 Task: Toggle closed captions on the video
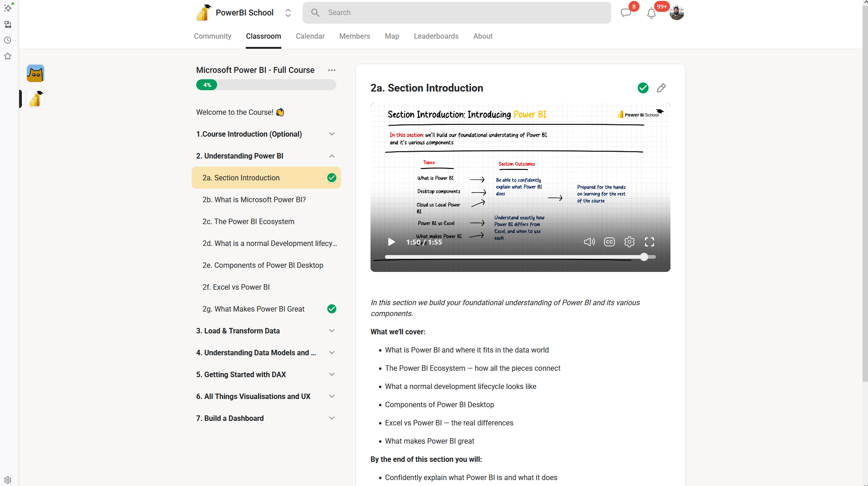[x=609, y=242]
